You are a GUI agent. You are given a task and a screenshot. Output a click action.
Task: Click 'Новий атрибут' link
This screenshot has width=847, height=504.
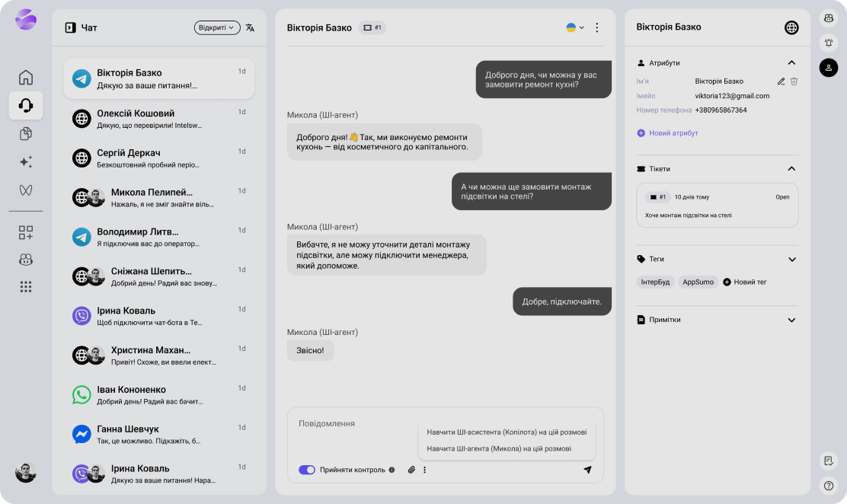[x=667, y=133]
